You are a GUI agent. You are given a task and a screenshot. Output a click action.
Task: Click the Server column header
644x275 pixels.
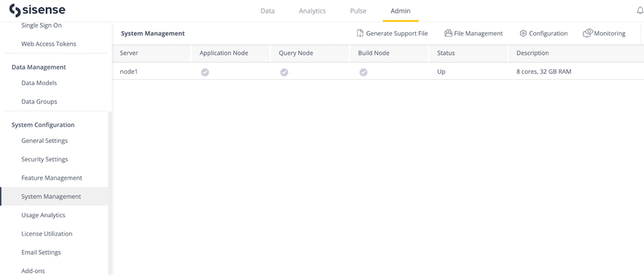129,53
